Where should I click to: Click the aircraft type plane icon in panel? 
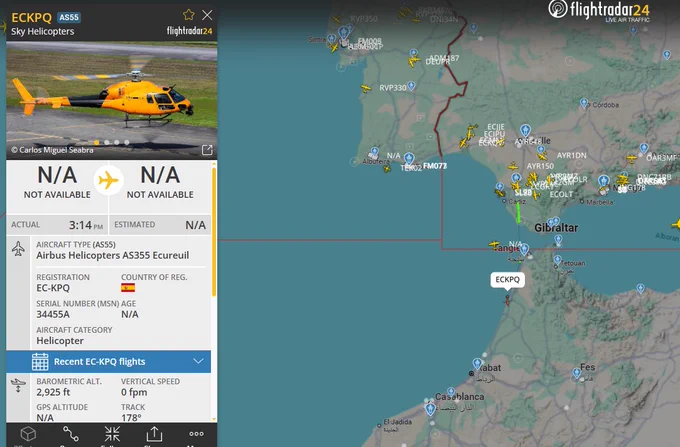click(x=18, y=249)
